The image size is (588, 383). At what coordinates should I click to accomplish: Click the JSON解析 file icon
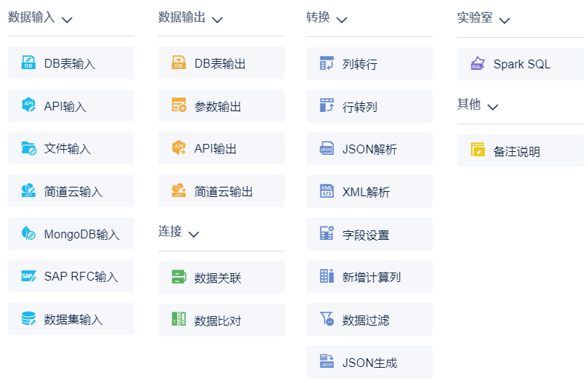point(327,149)
